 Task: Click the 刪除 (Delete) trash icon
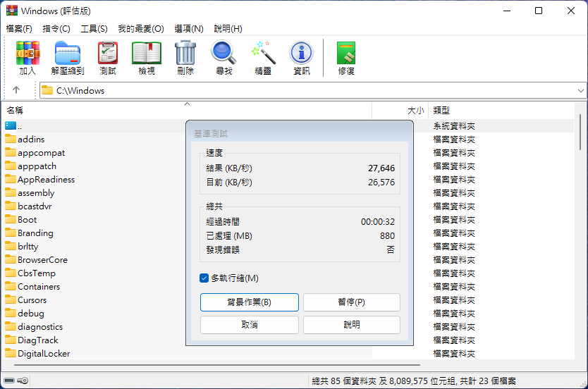coord(185,54)
